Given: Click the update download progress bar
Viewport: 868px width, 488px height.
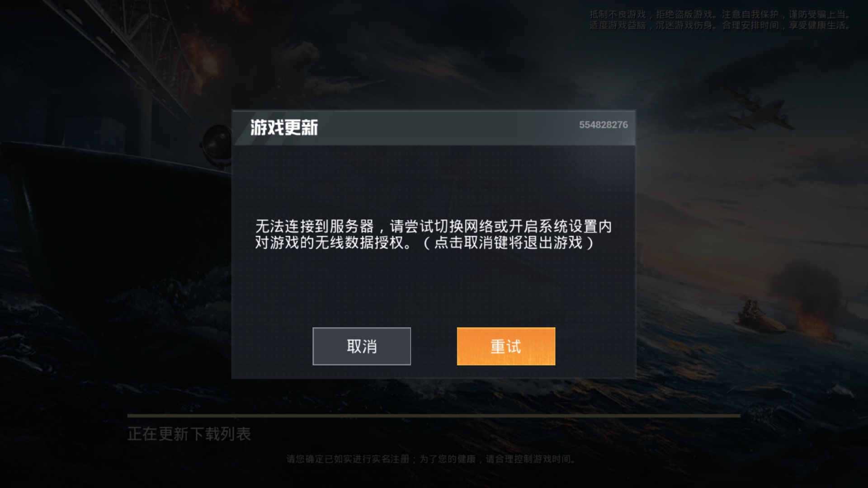Looking at the screenshot, I should pos(434,415).
